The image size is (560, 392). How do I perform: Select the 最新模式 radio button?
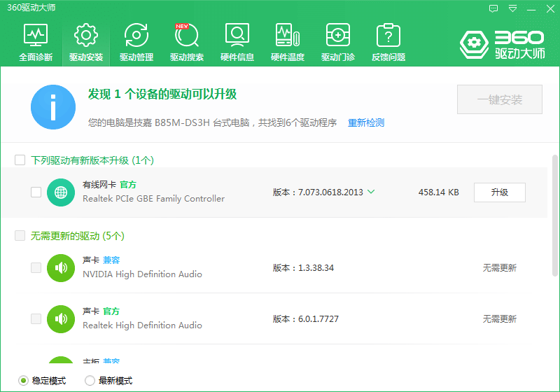pyautogui.click(x=90, y=381)
